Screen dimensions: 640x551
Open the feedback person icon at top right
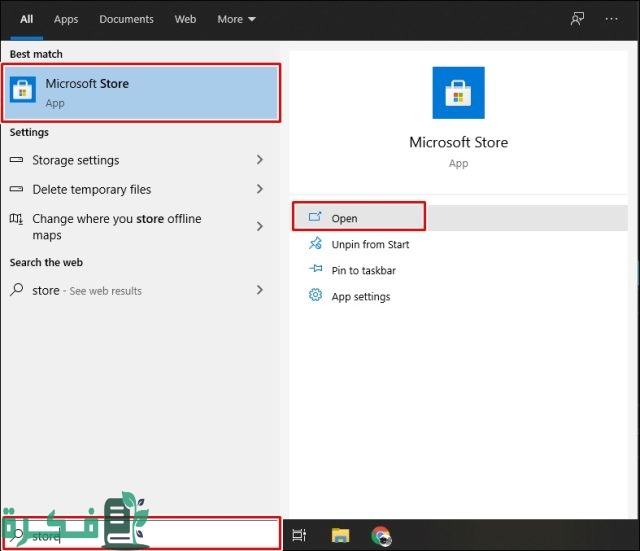click(x=576, y=19)
